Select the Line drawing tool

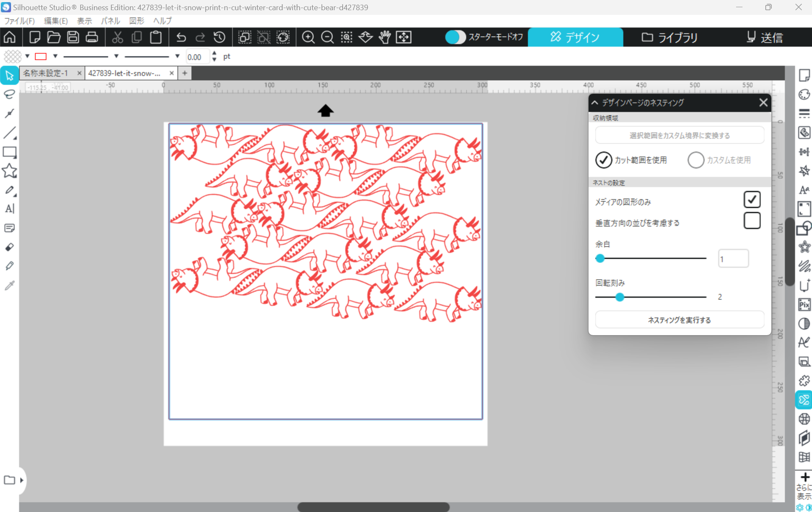[9, 133]
